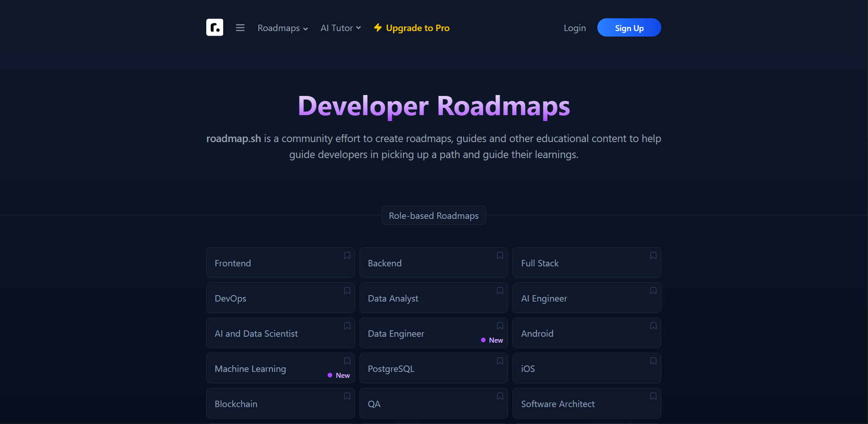Image resolution: width=868 pixels, height=424 pixels.
Task: Open the hamburger menu icon
Action: 240,27
